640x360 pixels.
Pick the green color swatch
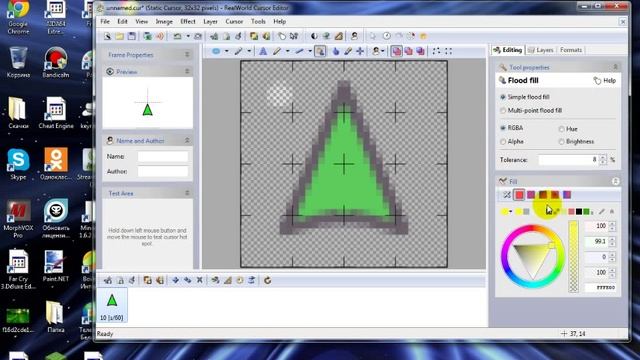pos(586,211)
